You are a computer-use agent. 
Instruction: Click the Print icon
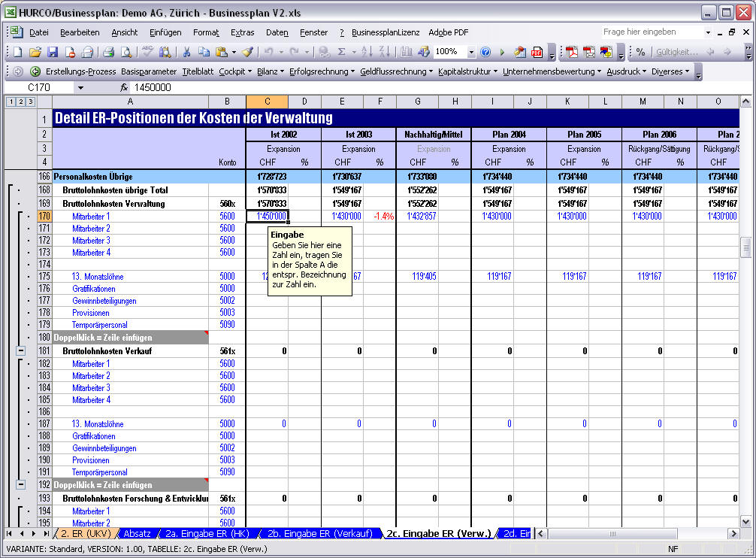108,52
